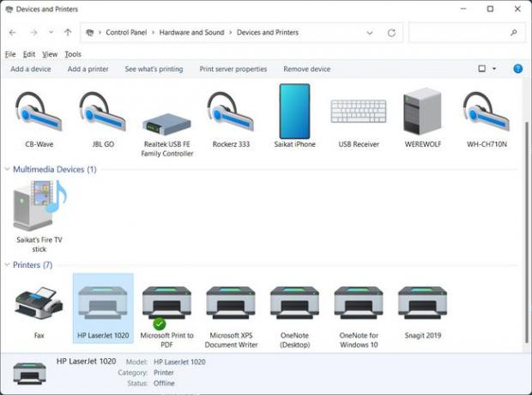
Task: Click the change view layout icon
Action: 481,69
